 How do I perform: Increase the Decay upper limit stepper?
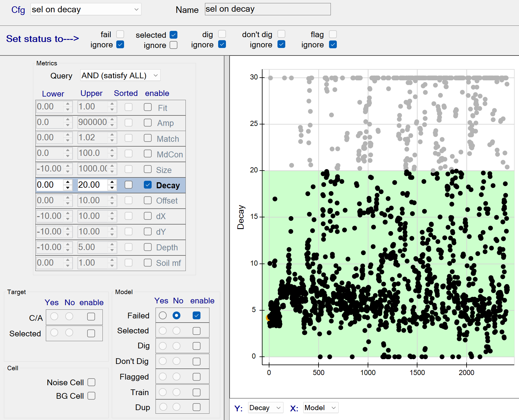pos(112,182)
